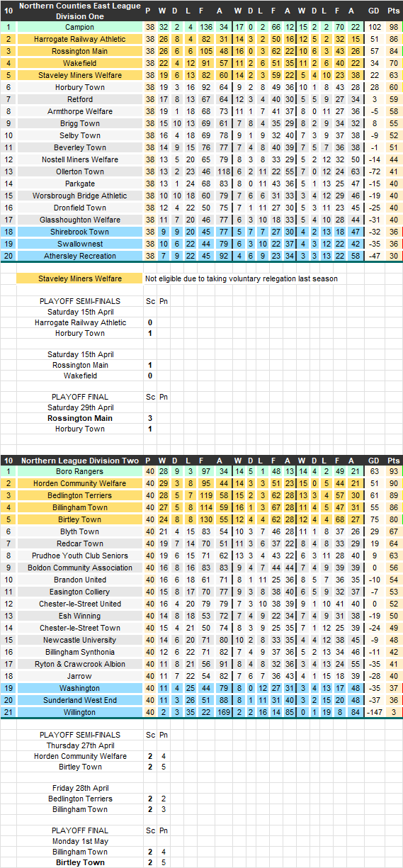Click Shirebrook Town relegation row name
This screenshot has height=868, width=403.
[x=79, y=232]
